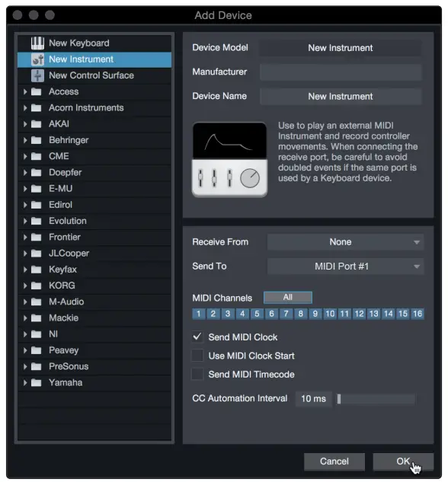This screenshot has width=448, height=482.
Task: Expand the Access folder arrow
Action: click(x=25, y=91)
